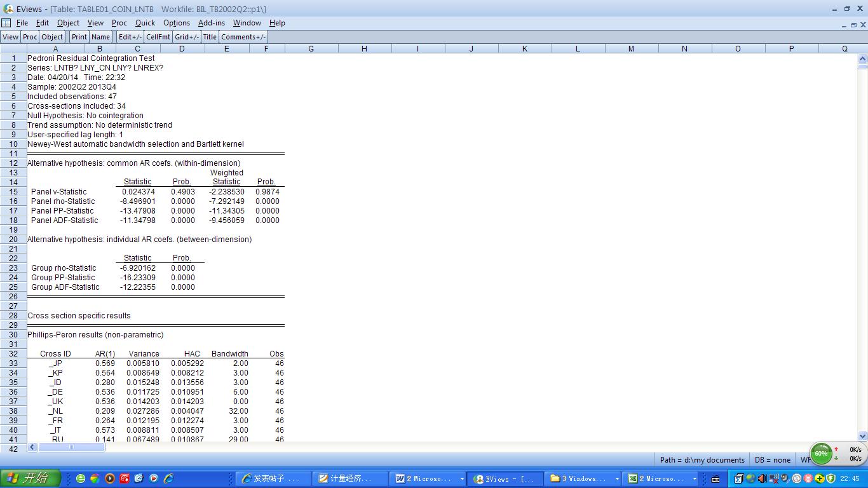The height and width of the screenshot is (488, 868).
Task: Expand the Microsoft Excel taskbar group arrow
Action: (x=695, y=479)
